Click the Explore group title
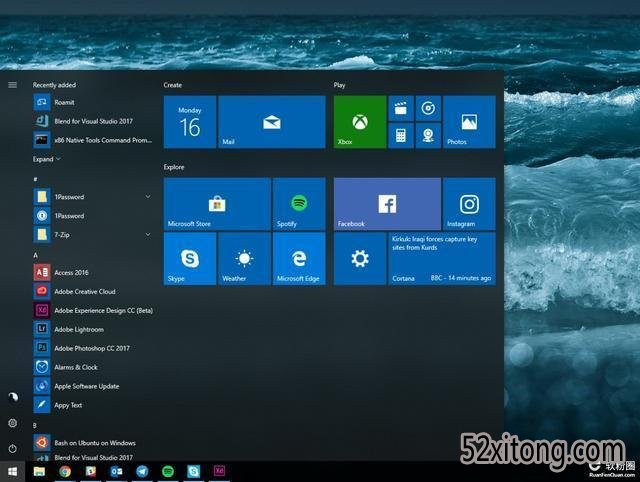 pos(174,167)
